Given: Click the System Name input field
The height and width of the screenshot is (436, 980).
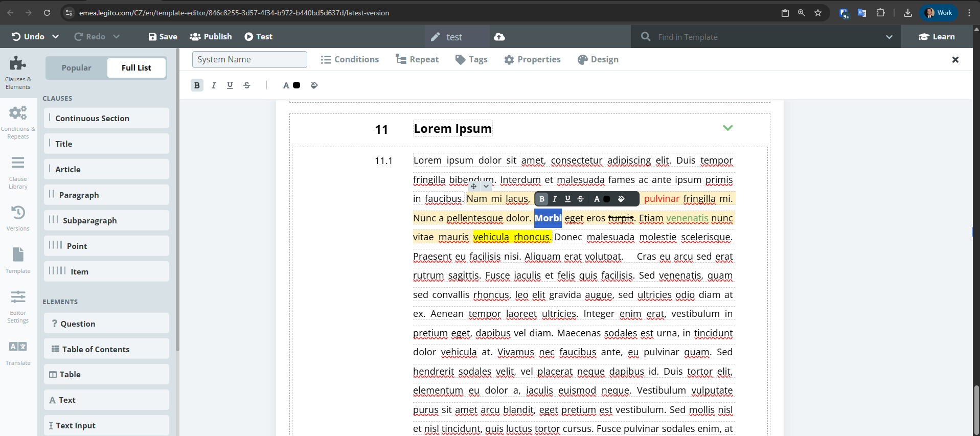Looking at the screenshot, I should pyautogui.click(x=249, y=60).
